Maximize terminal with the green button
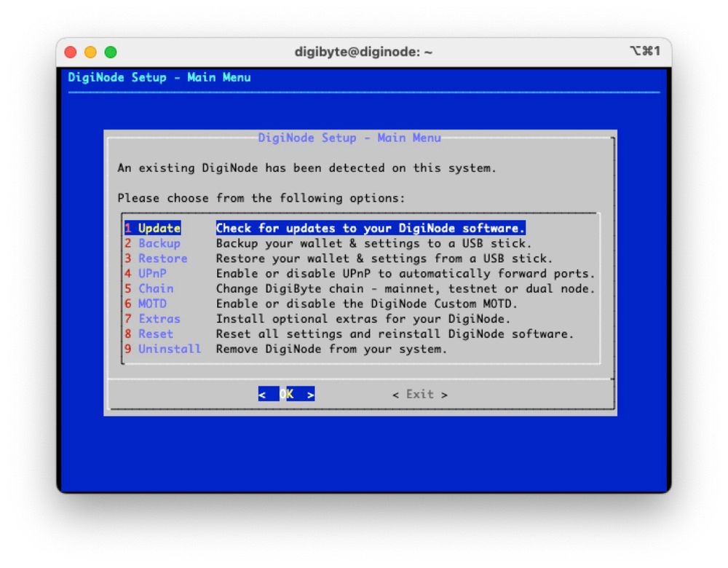The image size is (728, 568). (x=111, y=52)
